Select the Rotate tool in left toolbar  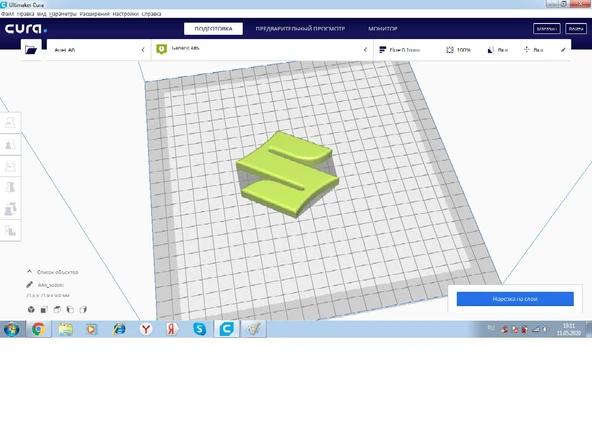click(10, 166)
